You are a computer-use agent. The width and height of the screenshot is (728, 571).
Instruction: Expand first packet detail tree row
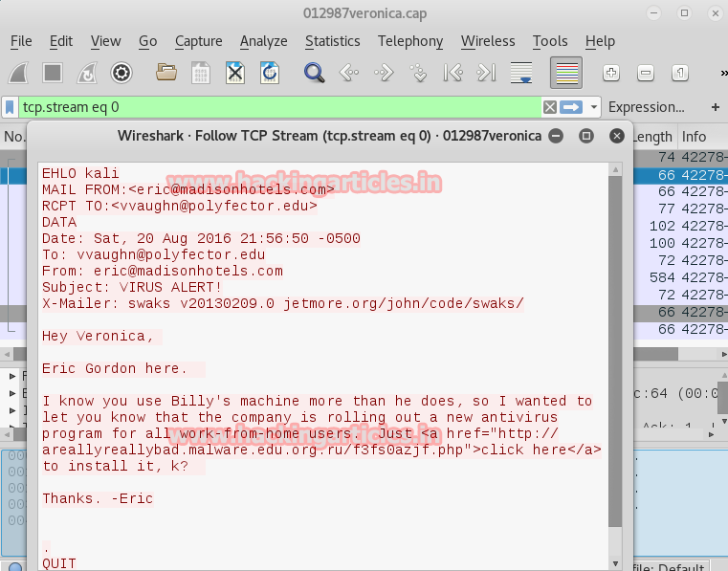[x=12, y=377]
